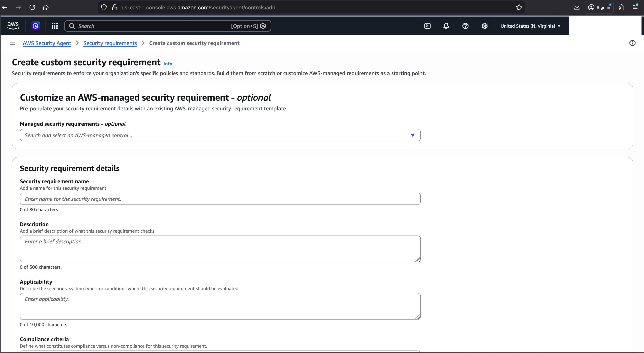This screenshot has height=353, width=644.
Task: Open the info panel circle icon
Action: 632,43
